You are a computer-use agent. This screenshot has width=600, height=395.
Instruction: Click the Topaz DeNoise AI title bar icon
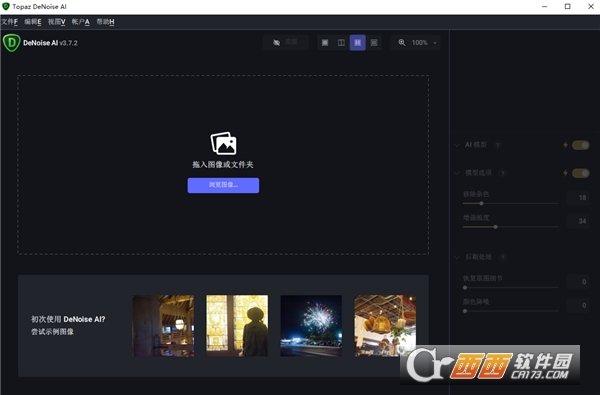(6, 7)
